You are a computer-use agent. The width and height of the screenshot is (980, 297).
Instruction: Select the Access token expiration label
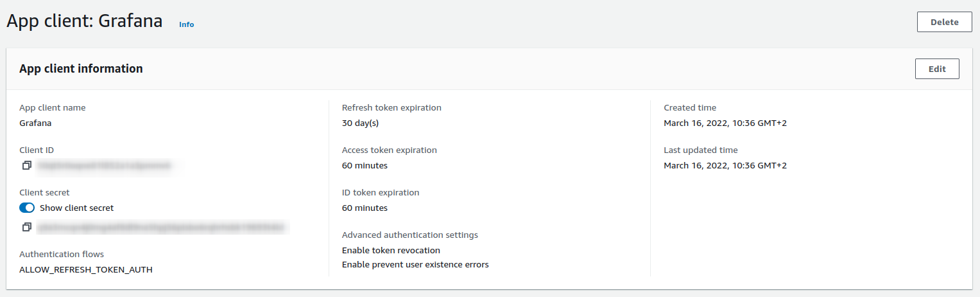point(390,150)
